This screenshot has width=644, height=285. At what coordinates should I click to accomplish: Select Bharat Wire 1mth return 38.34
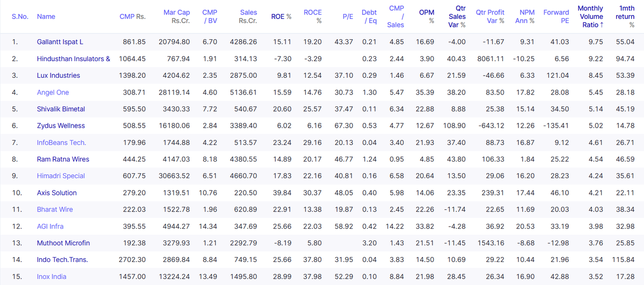(x=626, y=209)
